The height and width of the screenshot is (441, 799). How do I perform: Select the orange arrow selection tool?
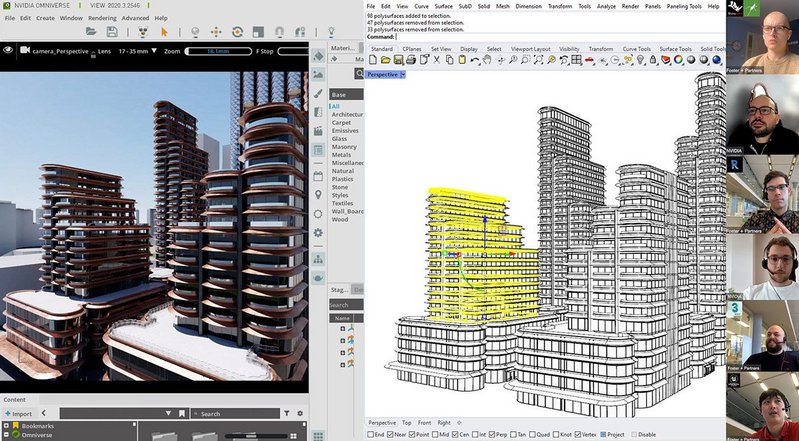(164, 32)
